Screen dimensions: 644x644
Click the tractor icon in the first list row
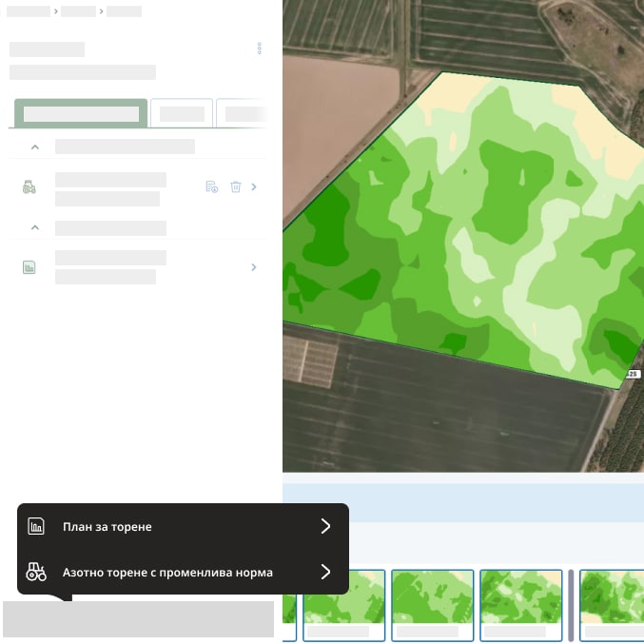click(29, 187)
